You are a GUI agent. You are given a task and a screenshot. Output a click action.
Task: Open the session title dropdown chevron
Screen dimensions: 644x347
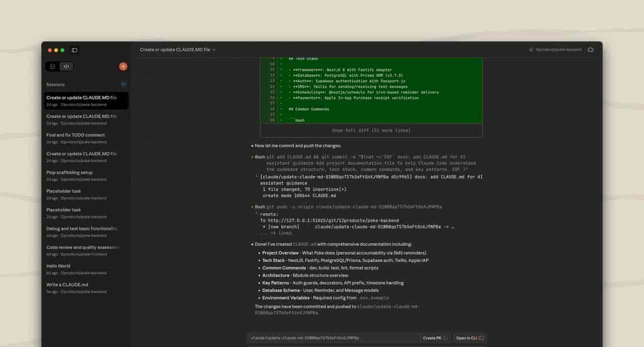pyautogui.click(x=214, y=50)
